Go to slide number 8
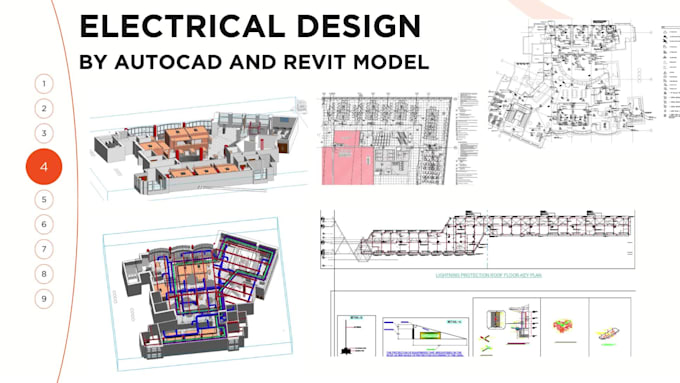Viewport: 680px width, 383px height. point(44,274)
